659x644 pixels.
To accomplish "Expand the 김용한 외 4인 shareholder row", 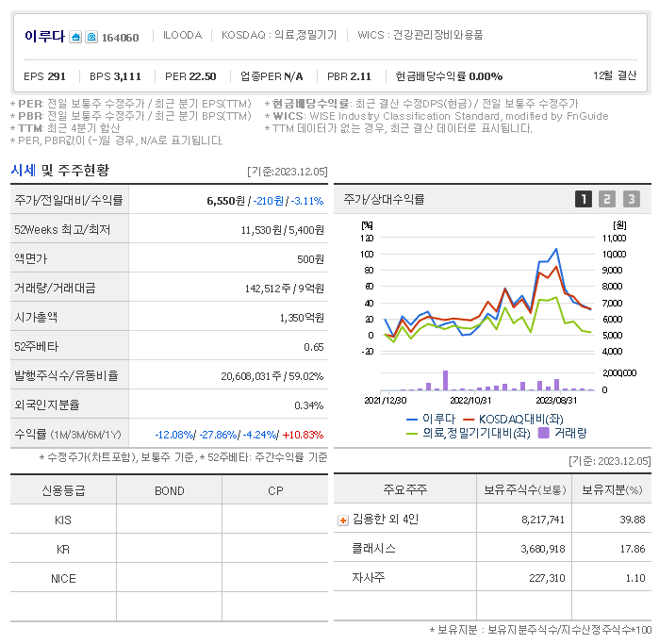I will pyautogui.click(x=343, y=520).
